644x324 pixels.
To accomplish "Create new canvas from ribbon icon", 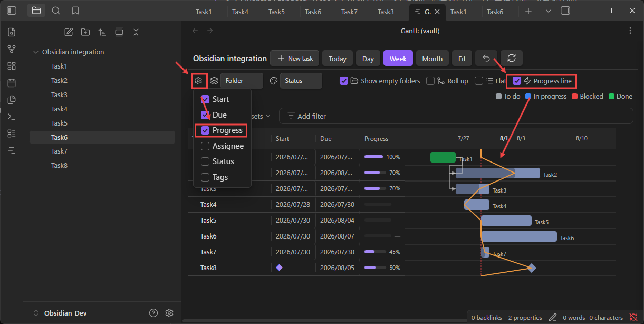I will [12, 66].
